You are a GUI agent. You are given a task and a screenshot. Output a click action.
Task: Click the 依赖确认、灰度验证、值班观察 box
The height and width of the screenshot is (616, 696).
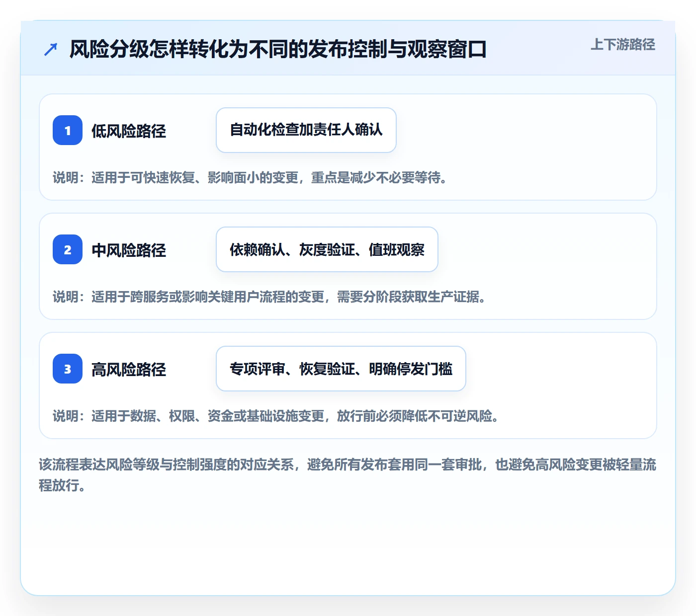327,249
